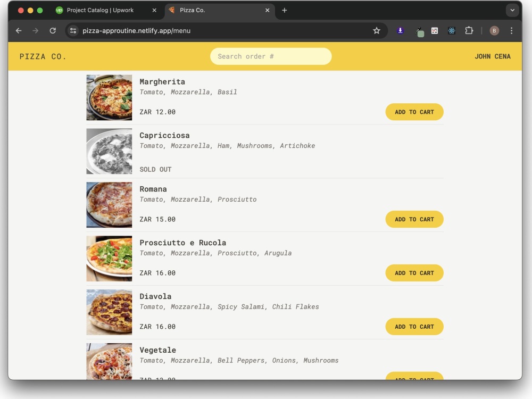Add Margherita to cart
The height and width of the screenshot is (399, 532).
(x=414, y=112)
